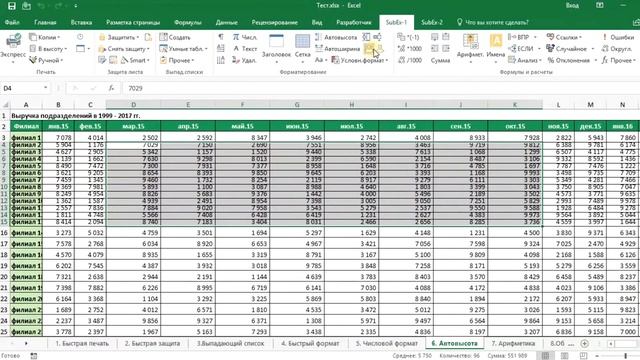
Task: Open the Разработчик ribbon tab
Action: click(354, 22)
